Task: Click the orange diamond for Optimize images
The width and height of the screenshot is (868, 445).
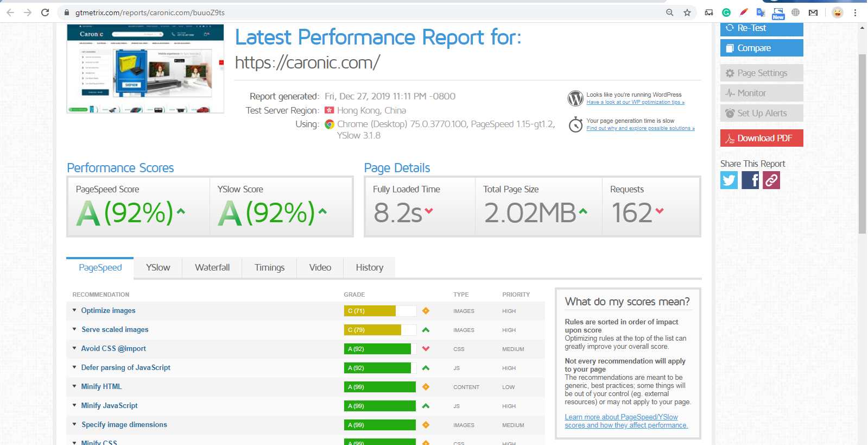Action: click(x=426, y=311)
